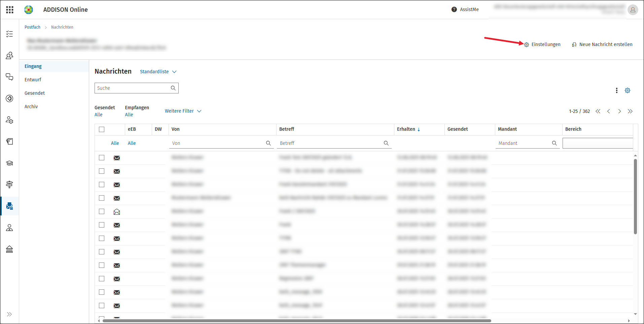Image resolution: width=644 pixels, height=324 pixels.
Task: Check the fourth message row checkbox
Action: pos(102,198)
